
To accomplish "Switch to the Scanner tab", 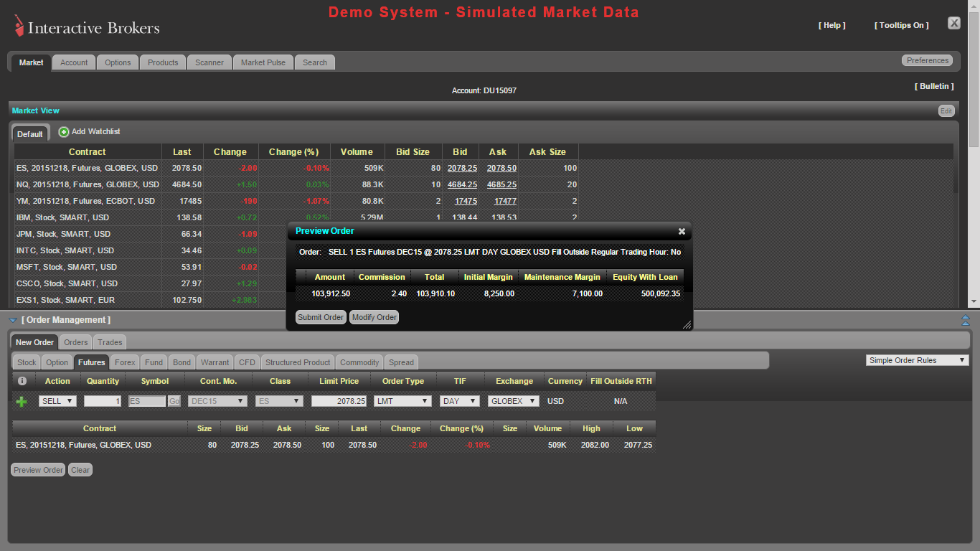I will [x=209, y=62].
